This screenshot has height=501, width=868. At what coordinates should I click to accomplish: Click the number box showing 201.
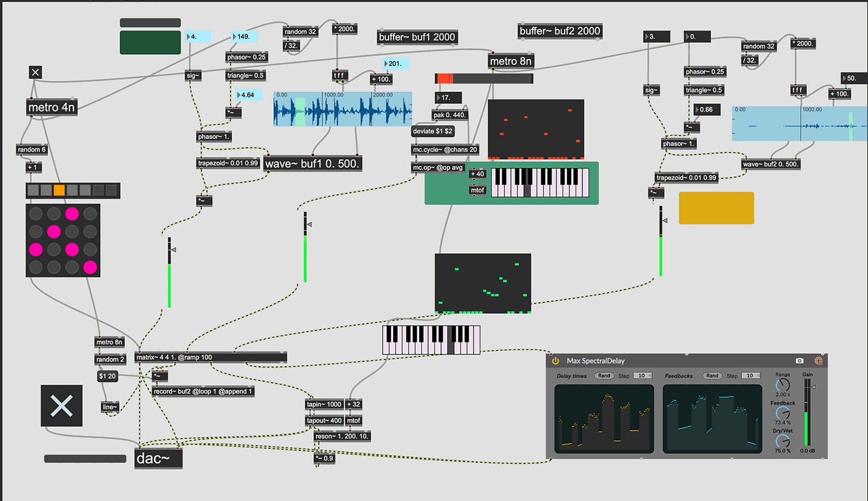pyautogui.click(x=396, y=63)
